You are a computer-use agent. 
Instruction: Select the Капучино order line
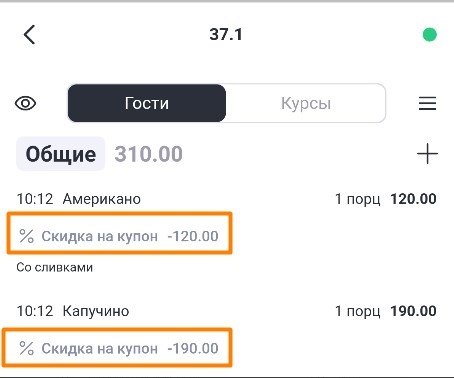pos(227,311)
